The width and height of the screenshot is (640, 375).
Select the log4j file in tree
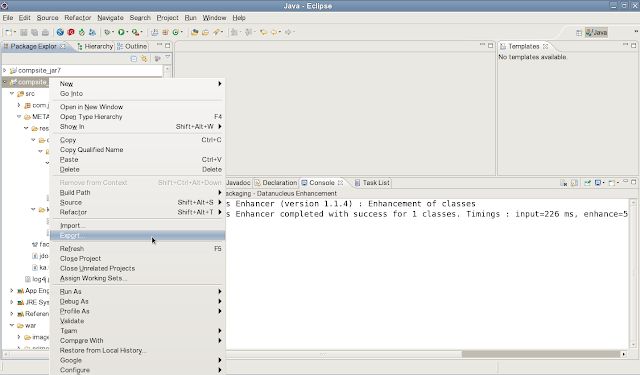(36, 279)
